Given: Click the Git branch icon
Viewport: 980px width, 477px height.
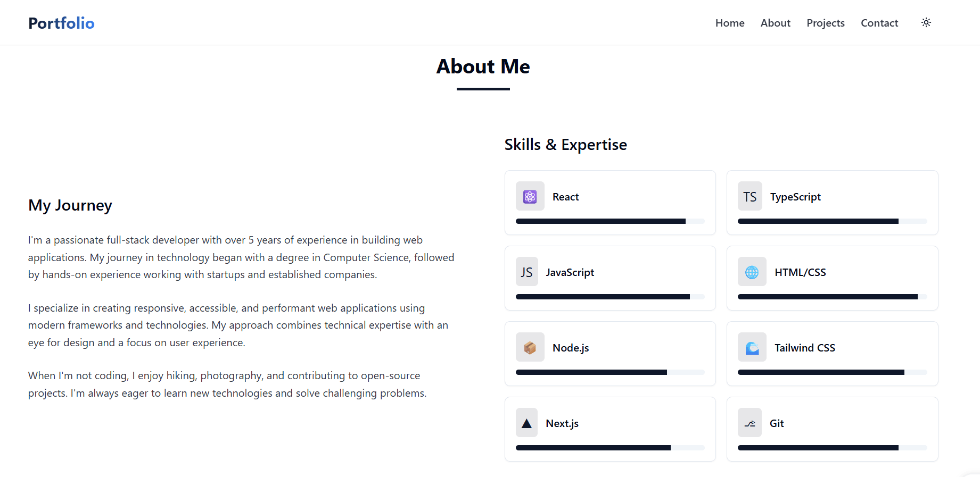Looking at the screenshot, I should coord(750,423).
